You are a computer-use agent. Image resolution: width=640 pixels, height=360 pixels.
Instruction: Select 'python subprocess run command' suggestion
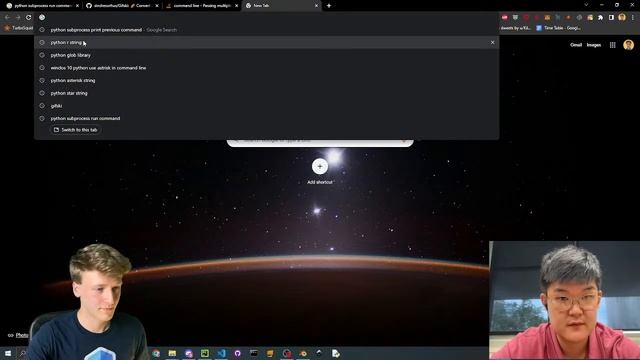[267, 118]
